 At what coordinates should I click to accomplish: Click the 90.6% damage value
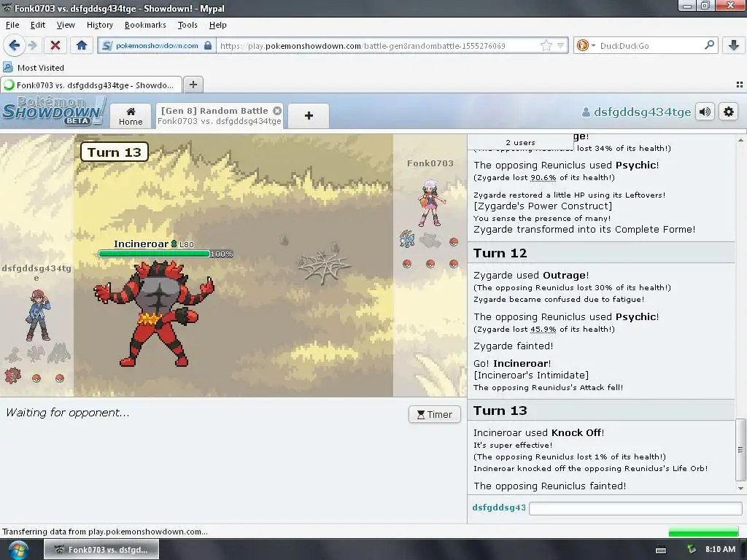coord(543,178)
